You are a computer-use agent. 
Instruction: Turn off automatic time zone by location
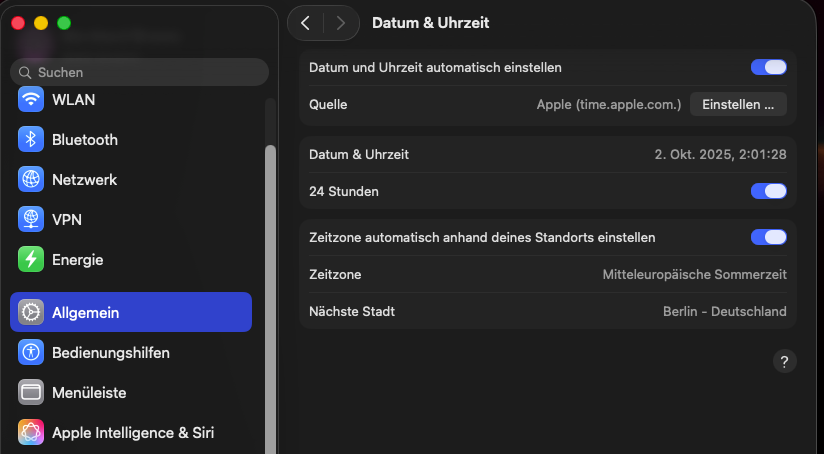(768, 238)
